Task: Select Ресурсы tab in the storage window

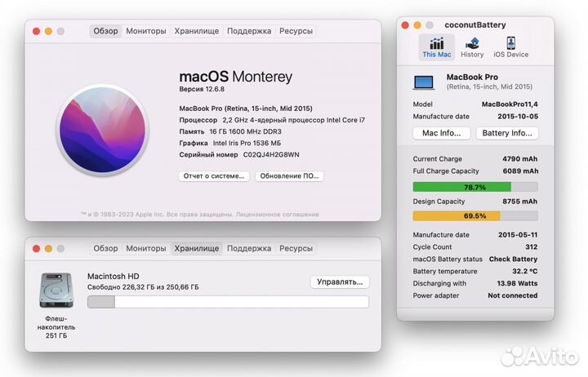Action: (x=296, y=248)
